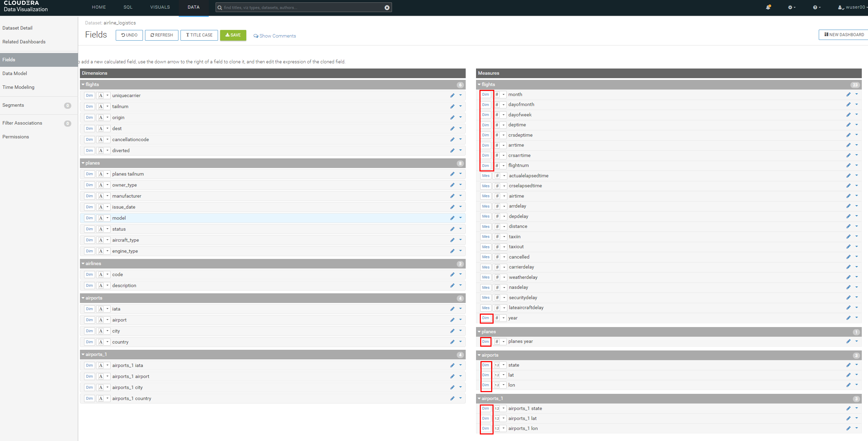Click the green SAVE button

(233, 35)
